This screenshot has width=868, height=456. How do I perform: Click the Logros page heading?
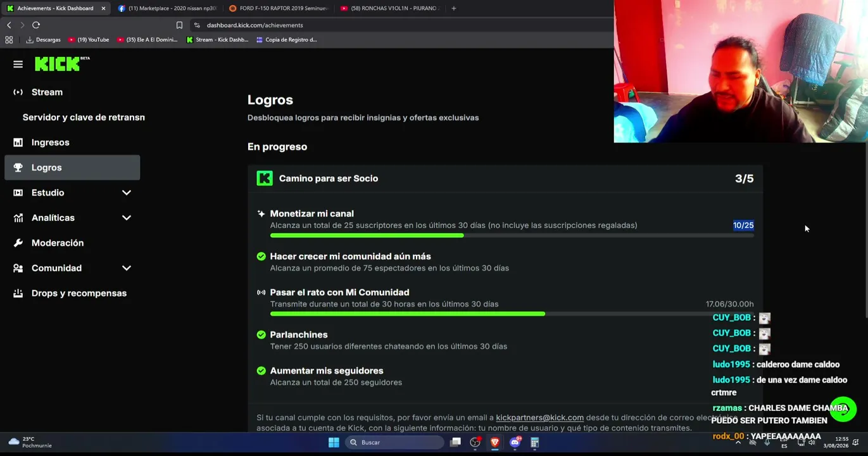[x=270, y=100]
